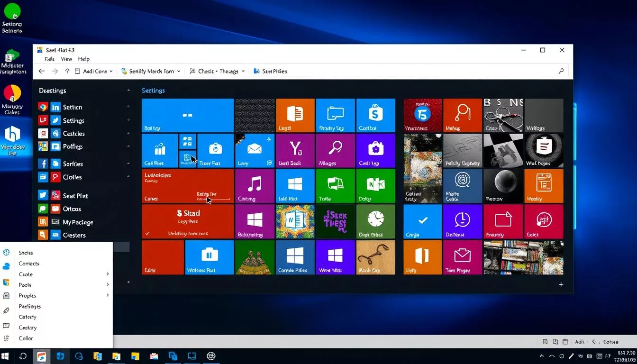637x364 pixels.
Task: Expand the Setticn sidebar row chevron
Action: pyautogui.click(x=128, y=107)
